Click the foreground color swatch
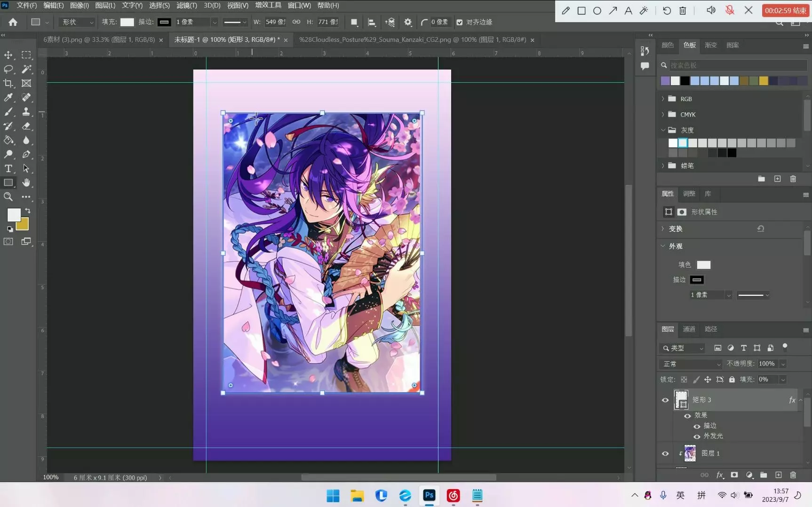The width and height of the screenshot is (812, 507). click(14, 215)
